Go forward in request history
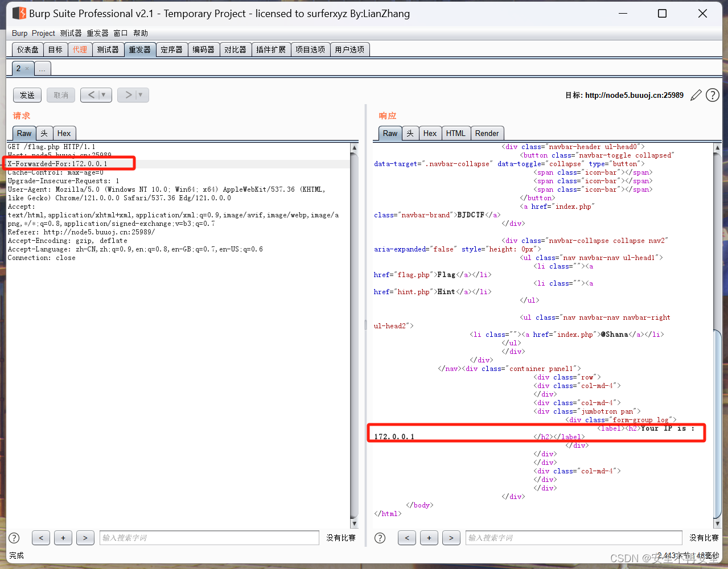The width and height of the screenshot is (728, 569). [x=127, y=95]
